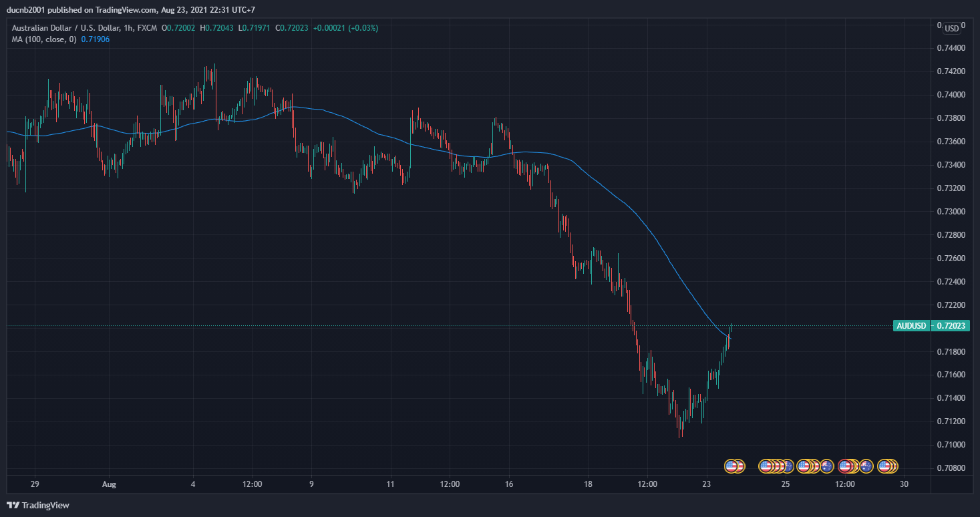Click the 23 date label on the time axis
Viewport: 980px width, 517px height.
[707, 484]
